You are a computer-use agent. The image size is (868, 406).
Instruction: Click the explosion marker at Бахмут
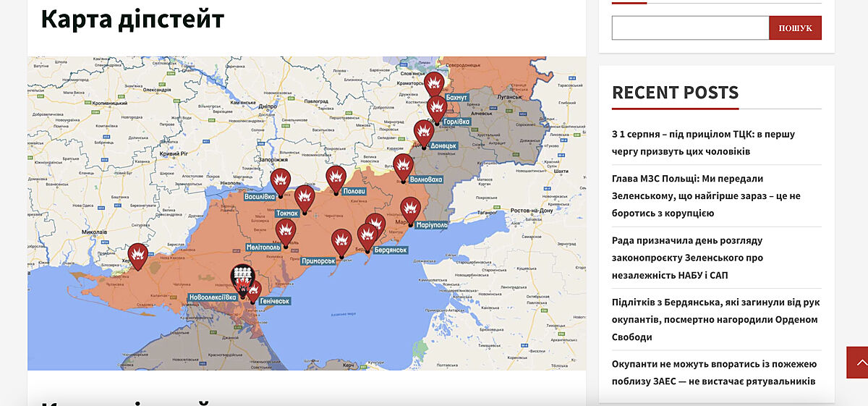(434, 84)
